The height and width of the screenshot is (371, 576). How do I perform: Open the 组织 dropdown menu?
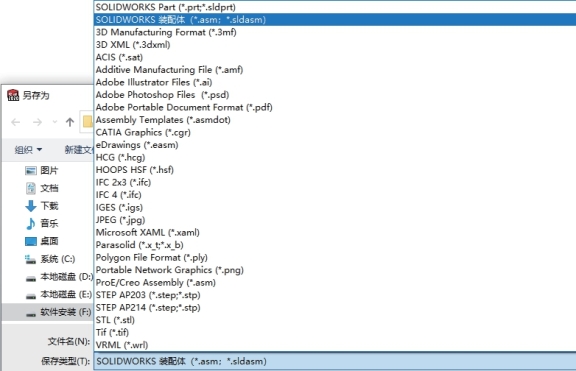coord(28,150)
